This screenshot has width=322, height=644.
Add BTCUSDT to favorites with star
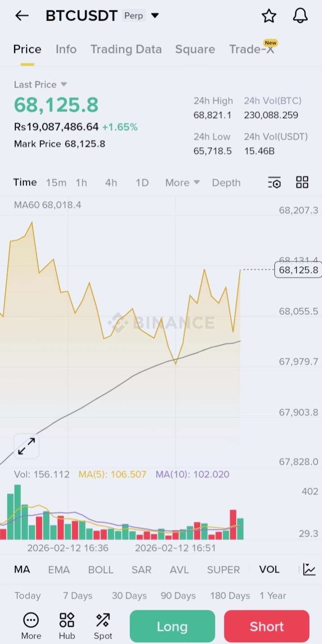click(x=269, y=16)
